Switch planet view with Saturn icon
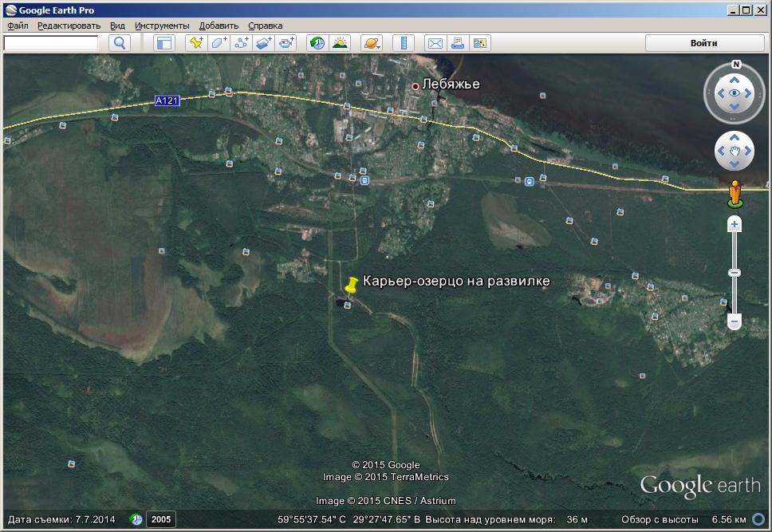Screen dimensions: 772x532 pyautogui.click(x=372, y=43)
